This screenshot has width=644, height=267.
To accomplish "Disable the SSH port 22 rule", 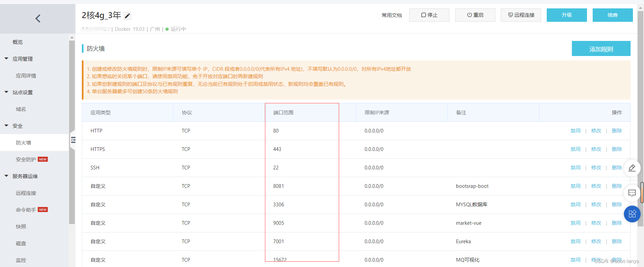I will (x=575, y=168).
